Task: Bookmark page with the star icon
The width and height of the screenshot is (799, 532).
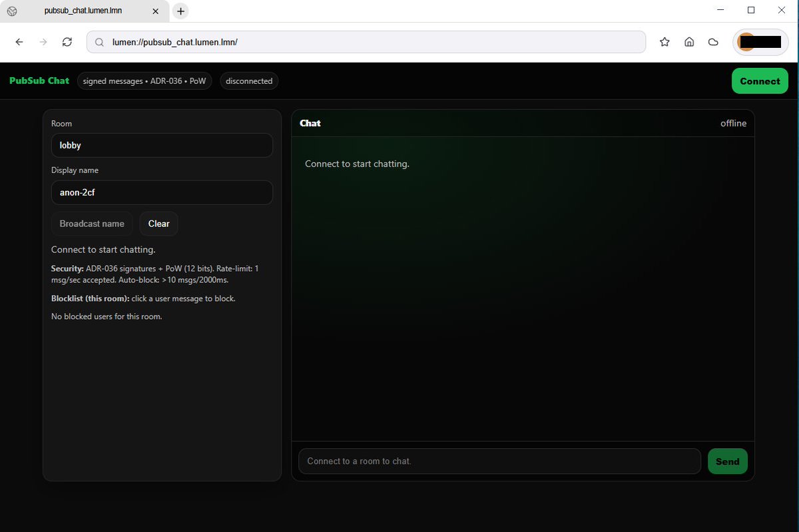Action: (x=665, y=42)
